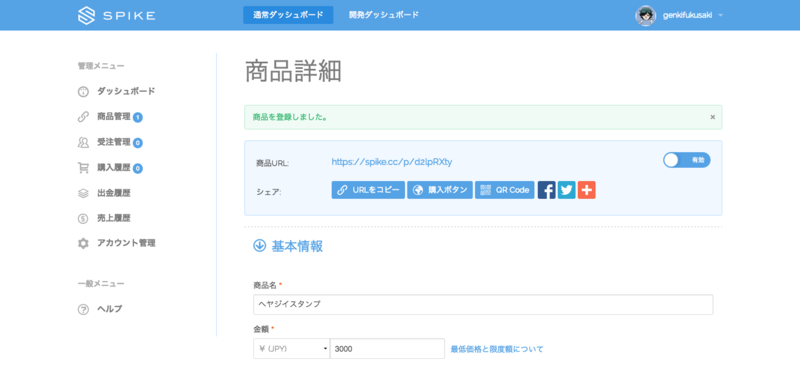Open 購入履歴 in sidebar
The image size is (800, 366).
click(x=114, y=167)
